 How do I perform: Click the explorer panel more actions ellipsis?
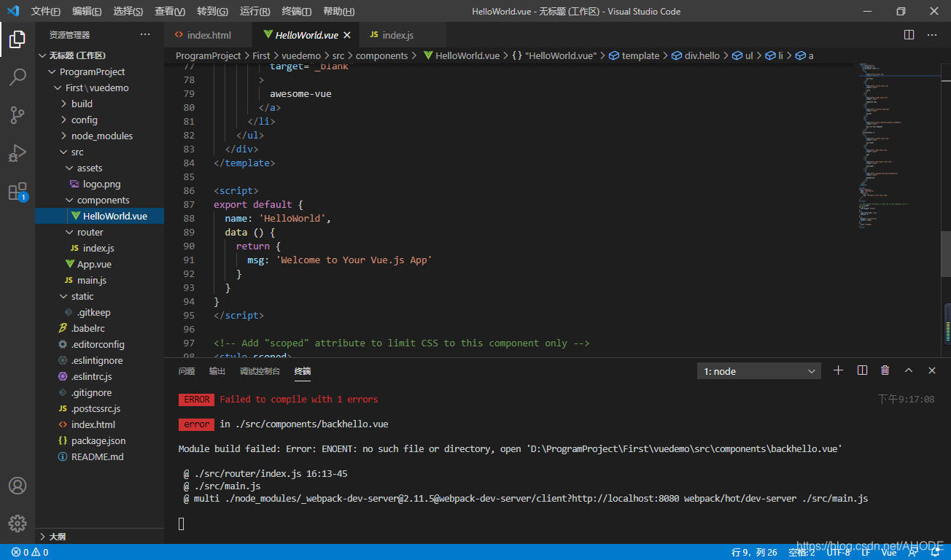coord(145,34)
